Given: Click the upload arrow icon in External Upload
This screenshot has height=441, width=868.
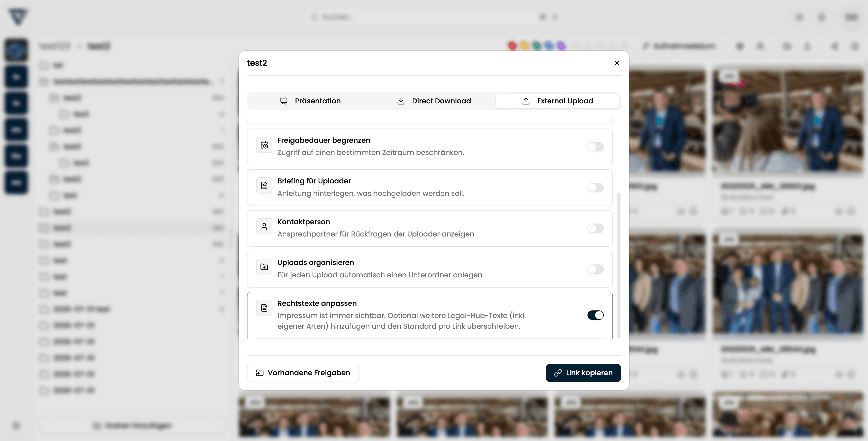Looking at the screenshot, I should click(x=526, y=101).
